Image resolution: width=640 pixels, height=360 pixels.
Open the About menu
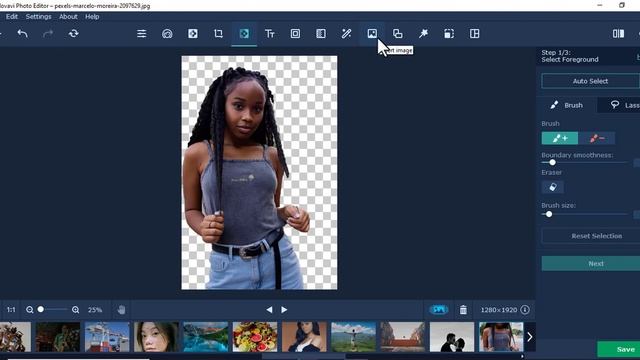pyautogui.click(x=68, y=17)
